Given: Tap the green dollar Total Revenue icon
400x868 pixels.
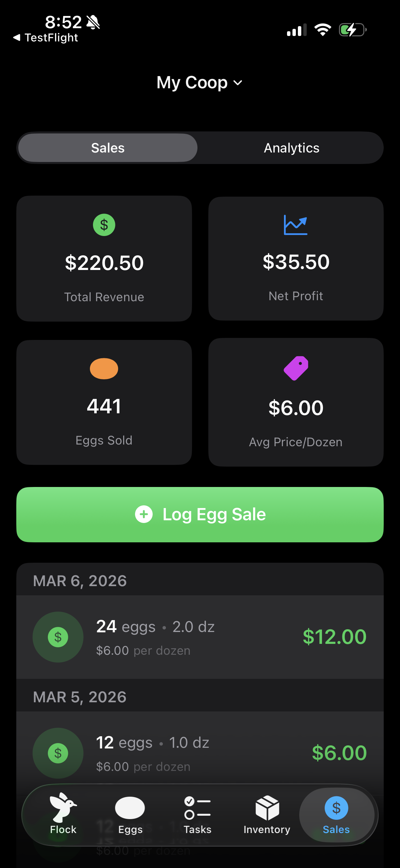Looking at the screenshot, I should (x=104, y=225).
